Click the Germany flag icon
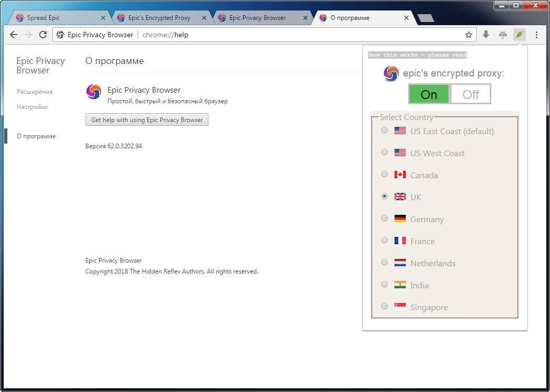The height and width of the screenshot is (392, 550). coord(400,219)
